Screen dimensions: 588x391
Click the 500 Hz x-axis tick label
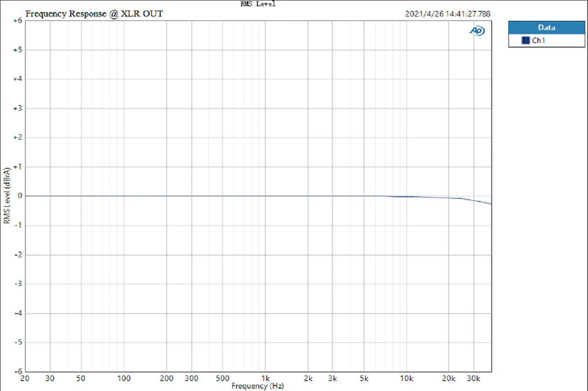point(222,379)
